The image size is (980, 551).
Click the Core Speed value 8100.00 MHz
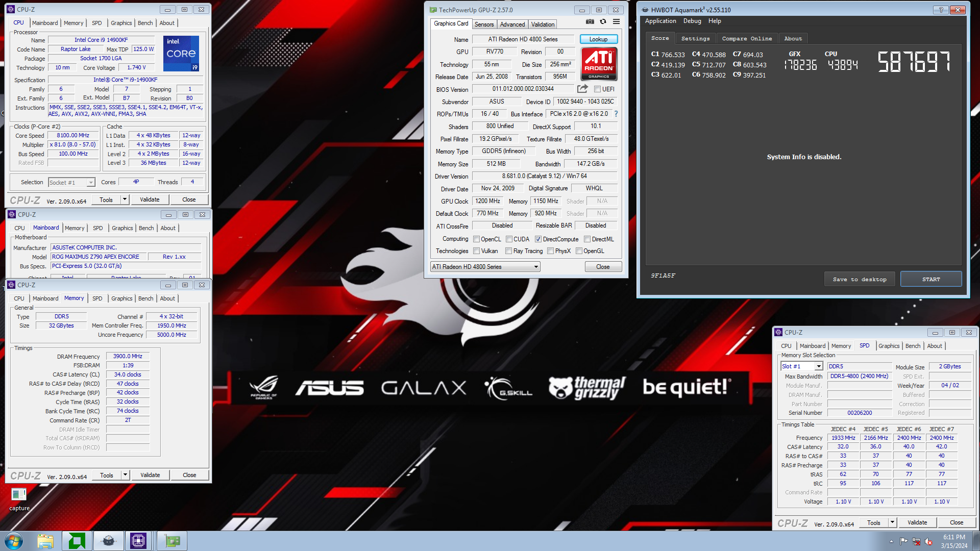(73, 136)
